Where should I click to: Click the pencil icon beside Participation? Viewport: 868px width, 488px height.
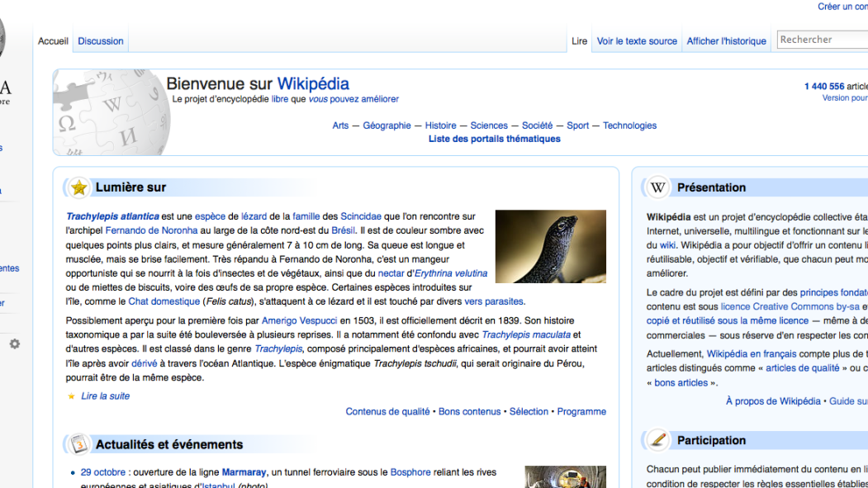[x=657, y=440]
